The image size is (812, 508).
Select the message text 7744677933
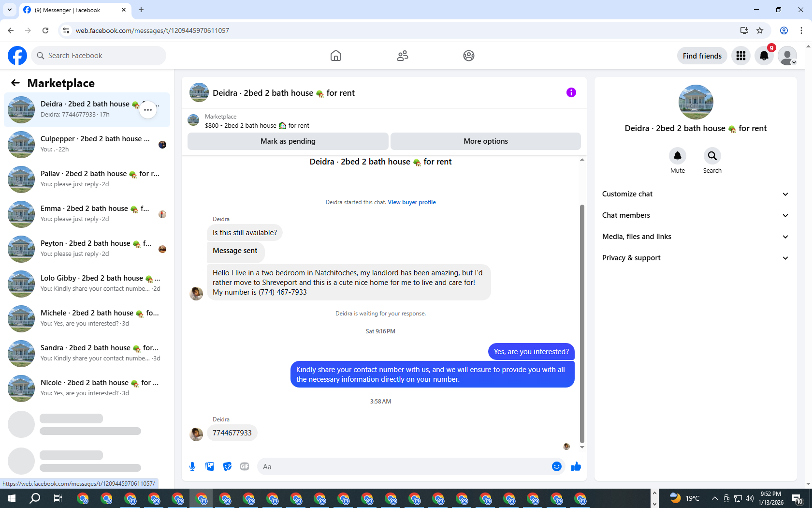[232, 433]
